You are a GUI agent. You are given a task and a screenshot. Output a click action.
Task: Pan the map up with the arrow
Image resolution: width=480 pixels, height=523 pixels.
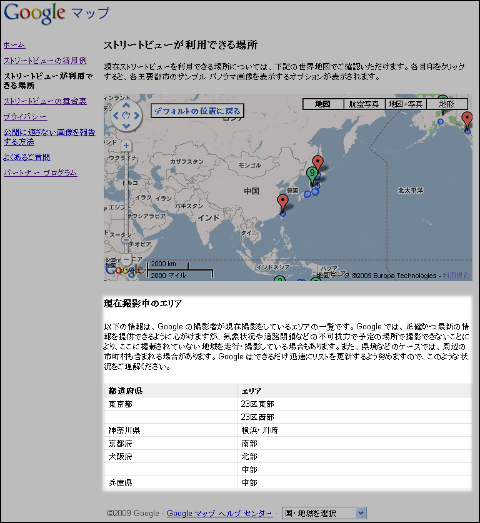tap(126, 105)
